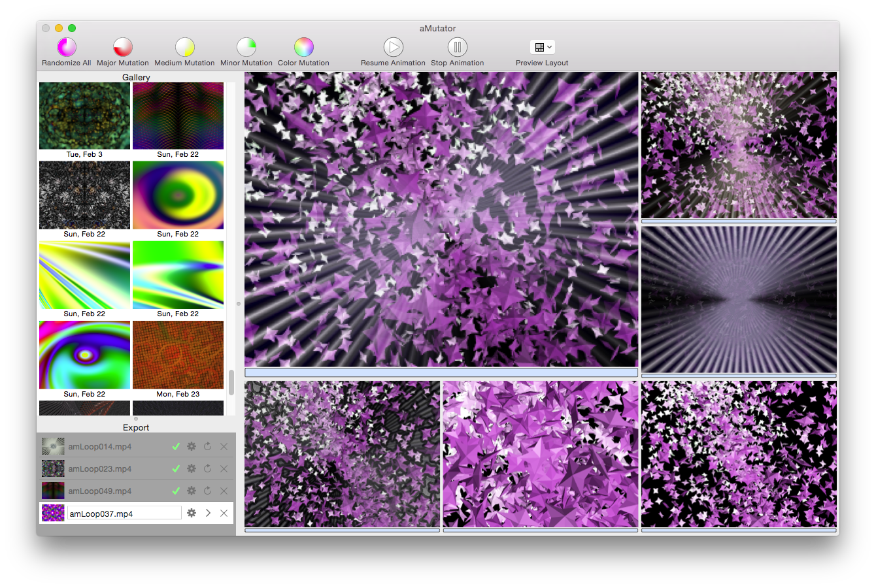Apply a Color Mutation

303,47
